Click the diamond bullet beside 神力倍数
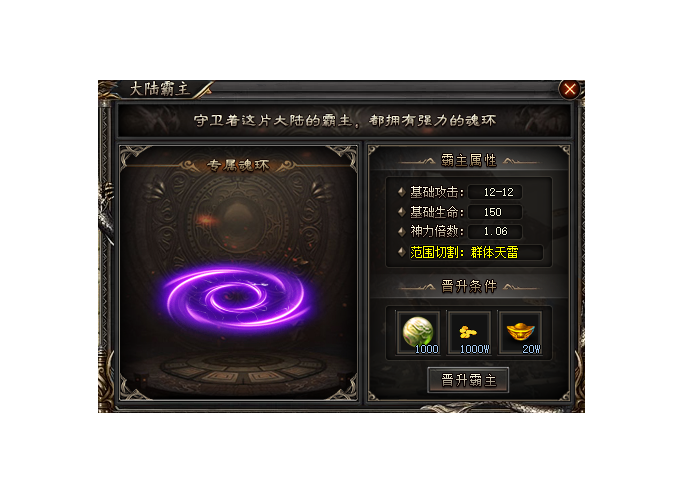Image resolution: width=683 pixels, height=493 pixels. coord(402,231)
